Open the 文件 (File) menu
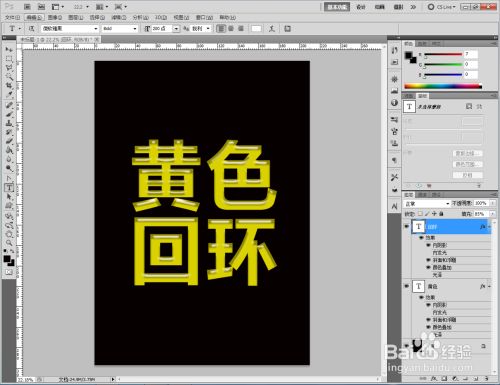The image size is (500, 385). 12,17
